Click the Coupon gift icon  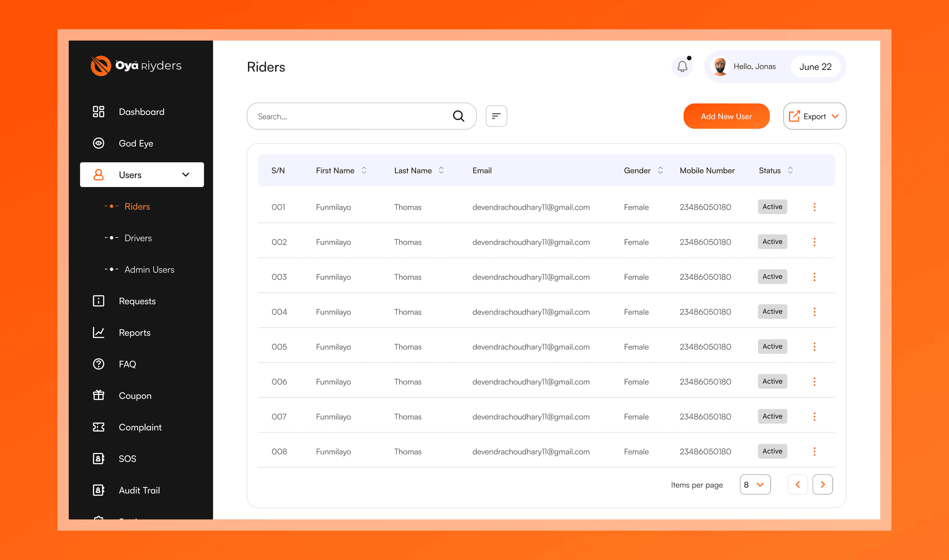click(98, 396)
